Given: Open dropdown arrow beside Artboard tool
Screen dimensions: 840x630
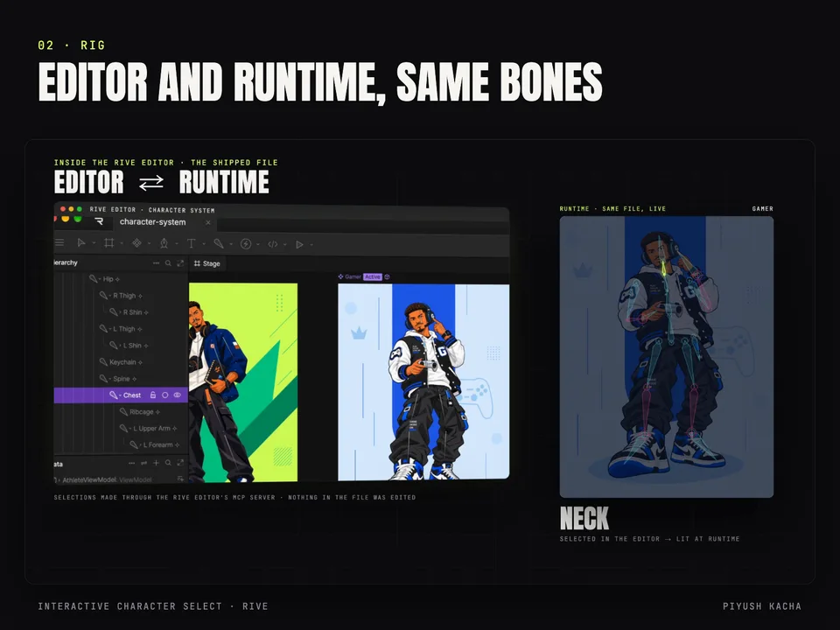Looking at the screenshot, I should point(122,244).
